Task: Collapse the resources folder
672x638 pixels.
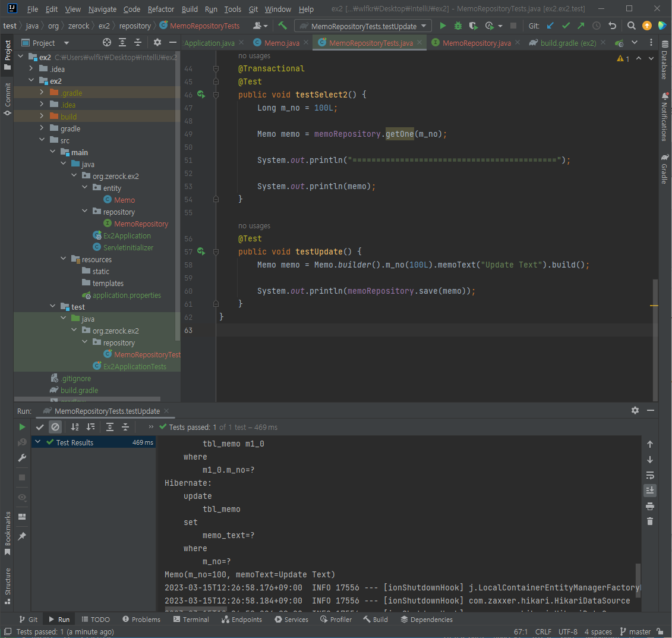Action: [63, 259]
